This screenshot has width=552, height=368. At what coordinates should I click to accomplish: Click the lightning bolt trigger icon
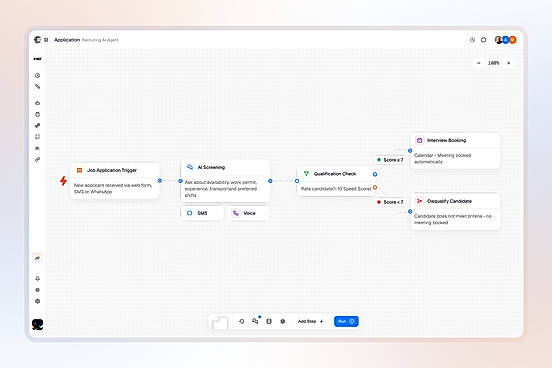(63, 181)
